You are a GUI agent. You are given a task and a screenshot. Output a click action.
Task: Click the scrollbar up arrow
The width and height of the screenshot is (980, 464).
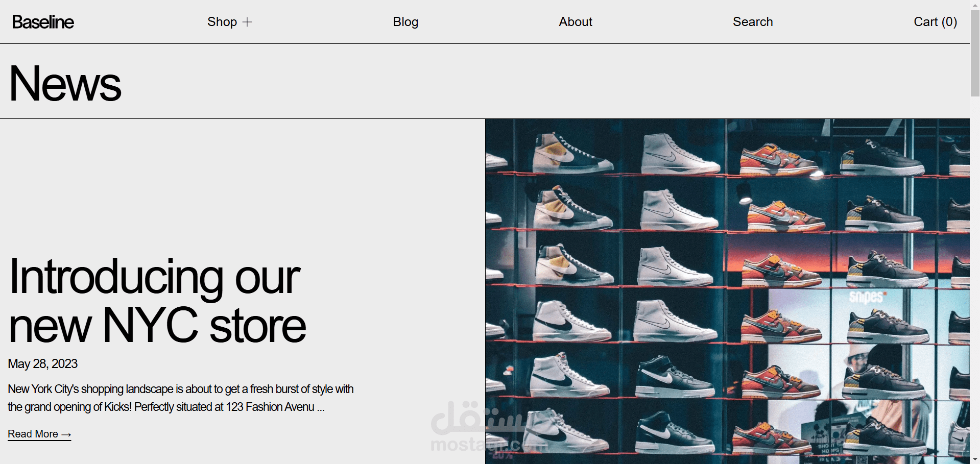[x=975, y=4]
